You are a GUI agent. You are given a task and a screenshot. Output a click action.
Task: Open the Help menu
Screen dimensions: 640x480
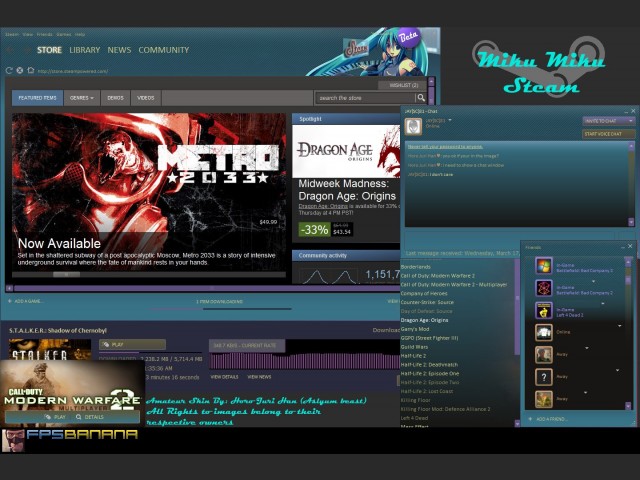pyautogui.click(x=80, y=34)
